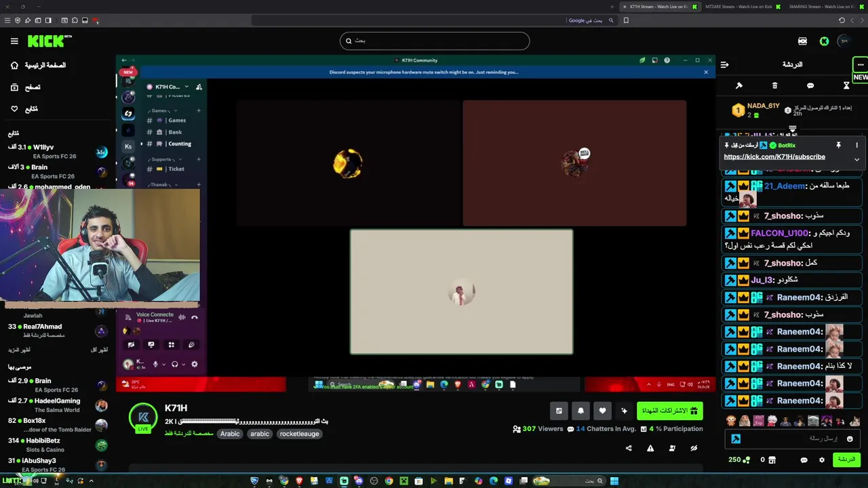Collapse the Games category in Discord
The image size is (868, 488).
[x=163, y=110]
